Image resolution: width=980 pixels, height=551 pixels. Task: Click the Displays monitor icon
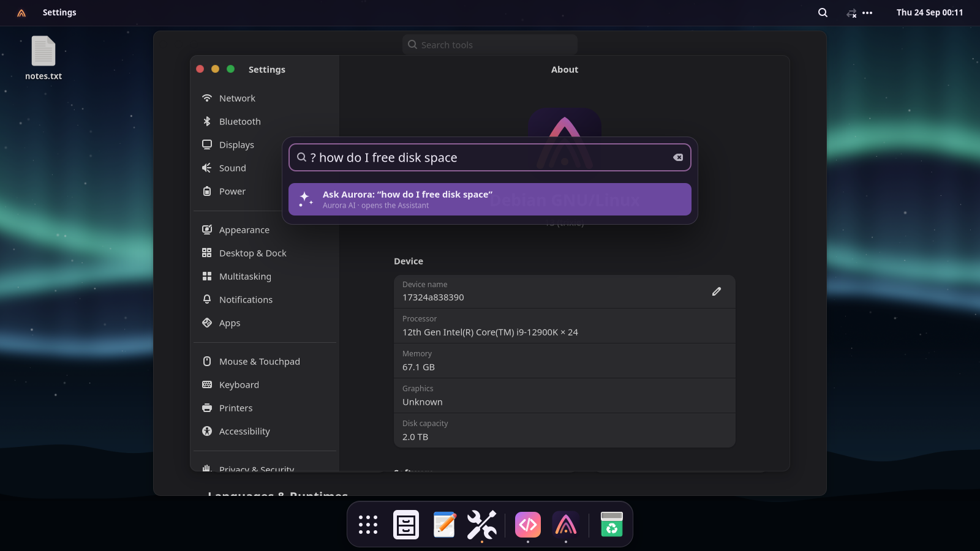(x=207, y=144)
